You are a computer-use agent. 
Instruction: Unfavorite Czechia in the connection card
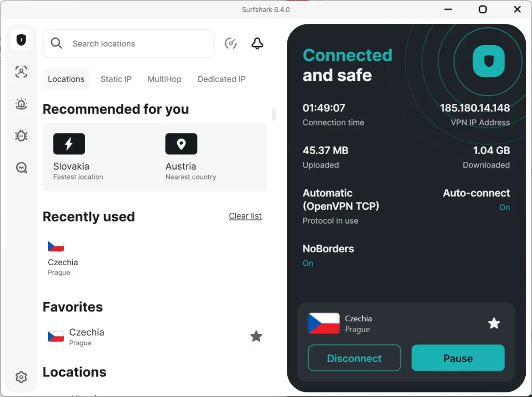494,323
